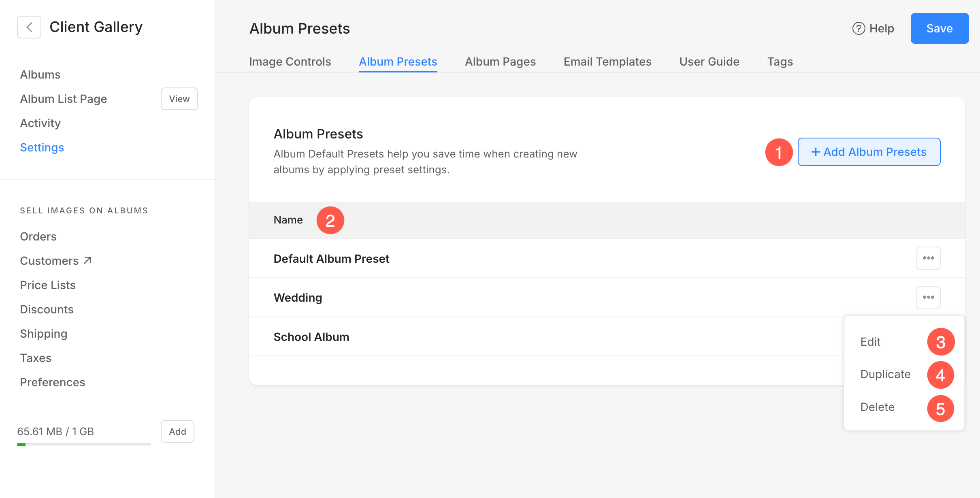Add more storage space
Screen dimensions: 980x498
pyautogui.click(x=177, y=432)
